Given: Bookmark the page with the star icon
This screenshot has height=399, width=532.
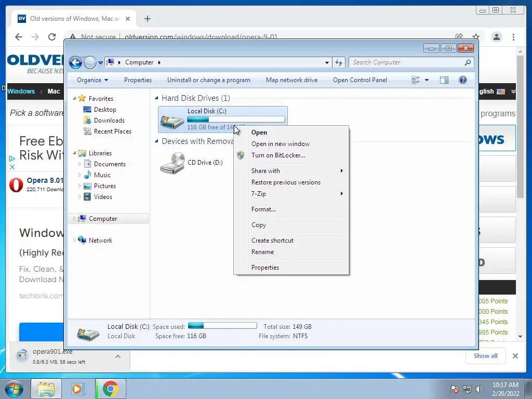Looking at the screenshot, I should coord(476,37).
